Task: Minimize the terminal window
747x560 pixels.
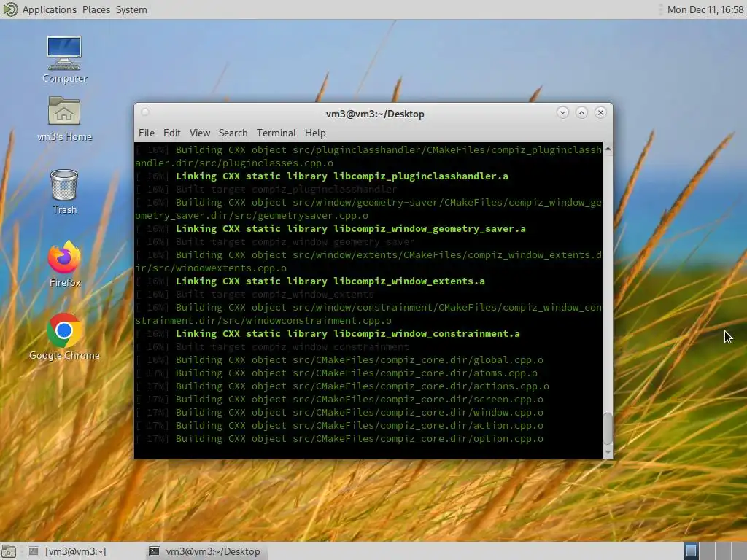Action: (562, 112)
